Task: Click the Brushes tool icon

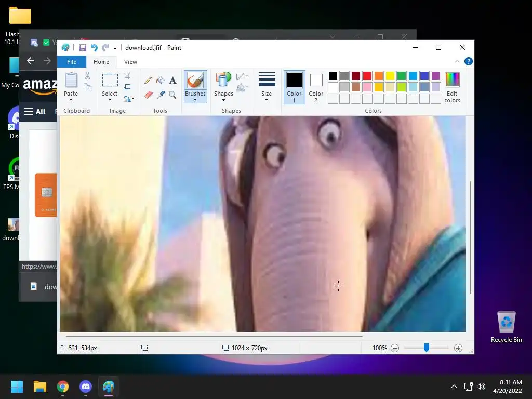Action: 195,81
